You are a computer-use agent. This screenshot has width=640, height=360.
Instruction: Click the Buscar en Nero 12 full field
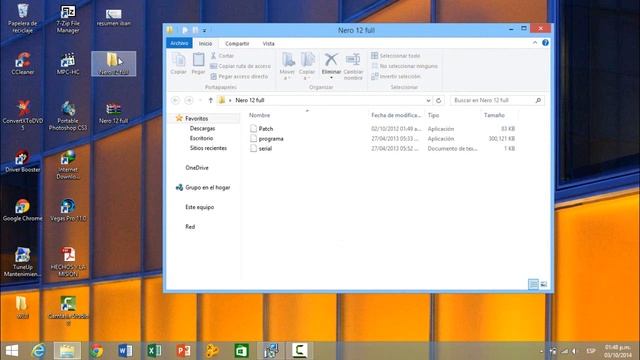(x=497, y=100)
